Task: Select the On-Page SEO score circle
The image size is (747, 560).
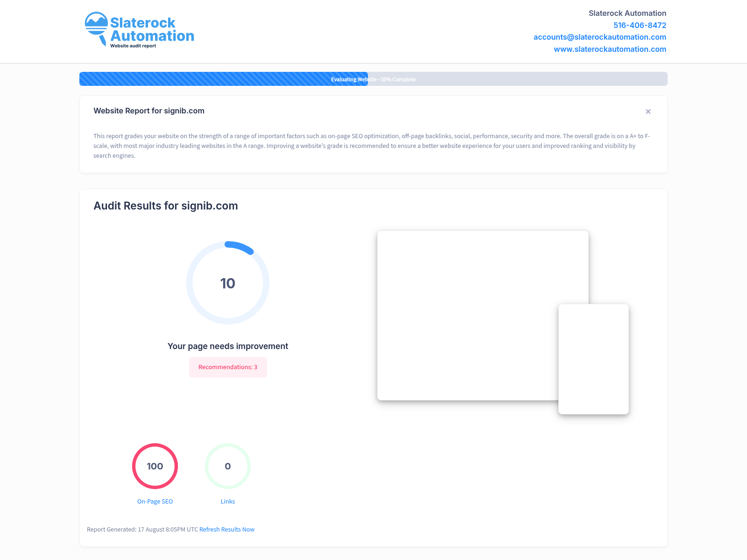Action: [155, 466]
